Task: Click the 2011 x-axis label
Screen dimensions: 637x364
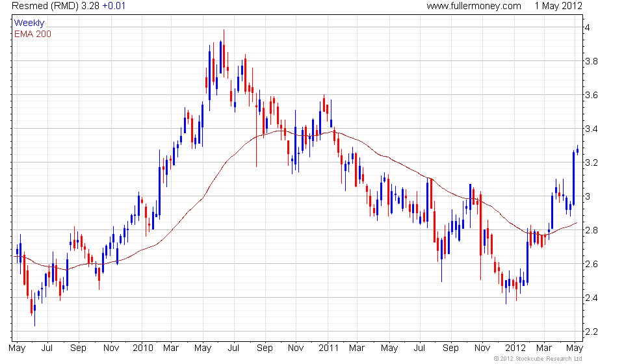Action: 328,348
